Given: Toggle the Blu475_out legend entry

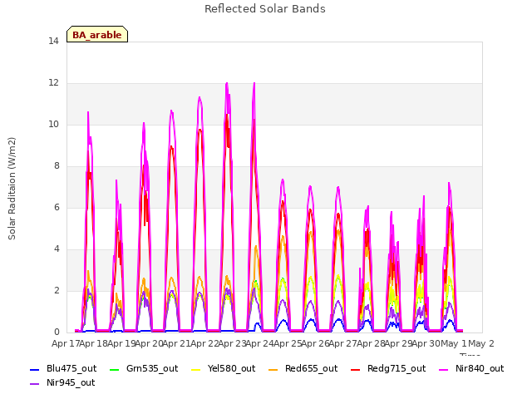Looking at the screenshot, I should pyautogui.click(x=63, y=368).
